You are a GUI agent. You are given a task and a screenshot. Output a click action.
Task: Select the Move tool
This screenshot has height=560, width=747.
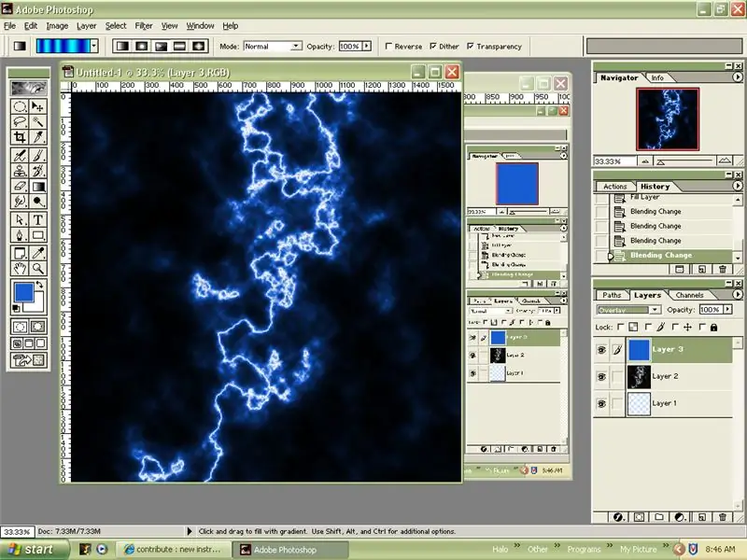tap(38, 106)
